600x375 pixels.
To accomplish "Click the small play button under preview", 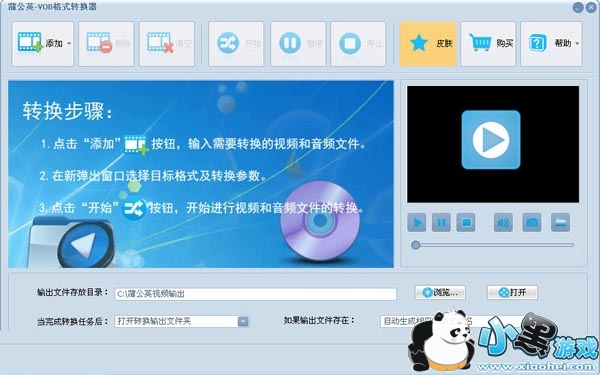I will click(417, 222).
